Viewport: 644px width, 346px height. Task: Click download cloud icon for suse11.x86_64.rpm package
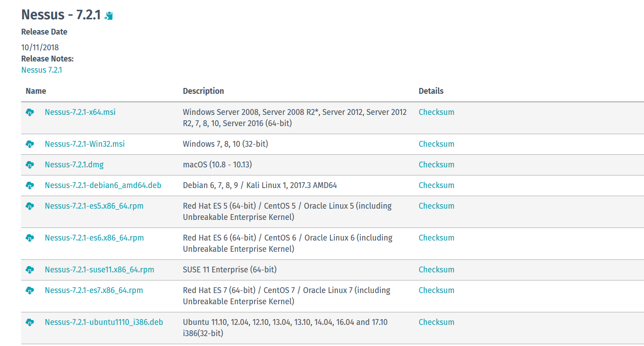point(30,270)
